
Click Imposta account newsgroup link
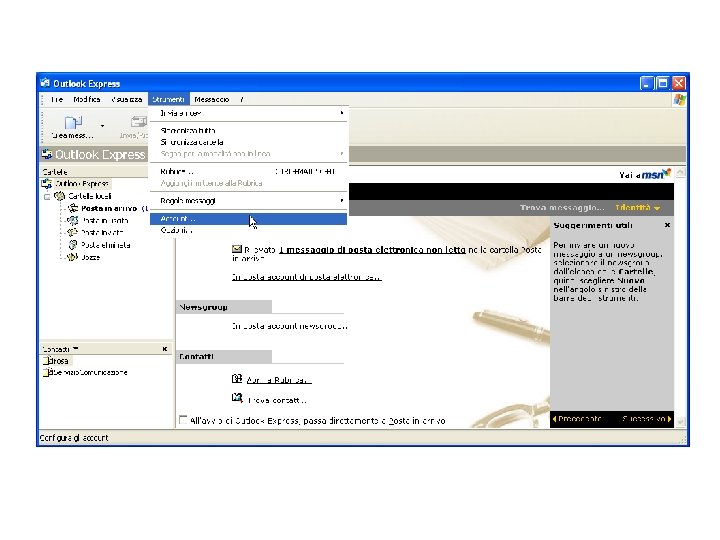[289, 326]
